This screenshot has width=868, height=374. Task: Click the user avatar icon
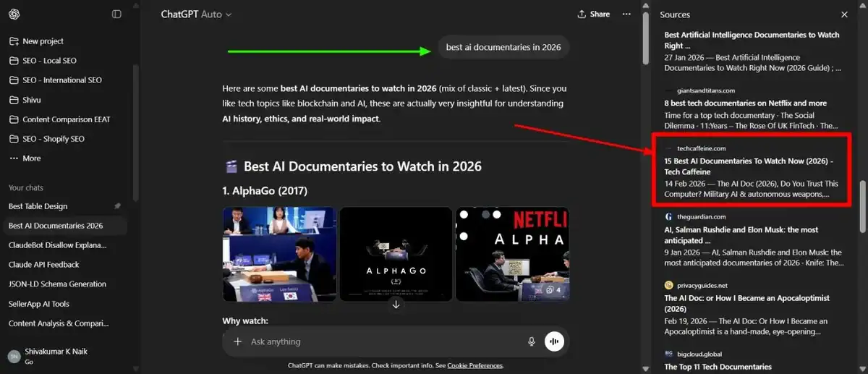14,356
